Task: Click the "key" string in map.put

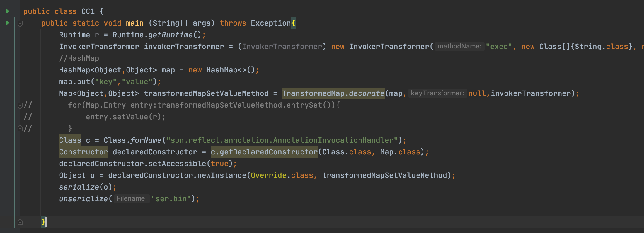Action: [x=106, y=82]
